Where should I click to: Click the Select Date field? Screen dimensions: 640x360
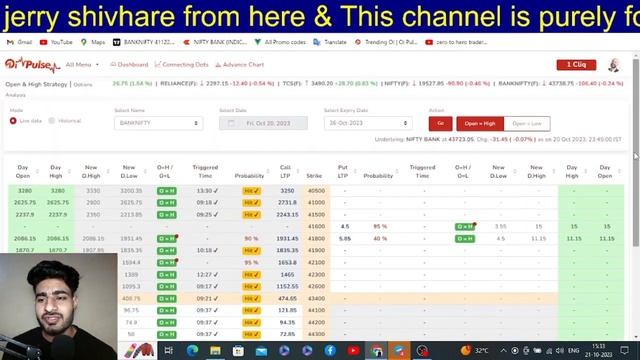263,123
